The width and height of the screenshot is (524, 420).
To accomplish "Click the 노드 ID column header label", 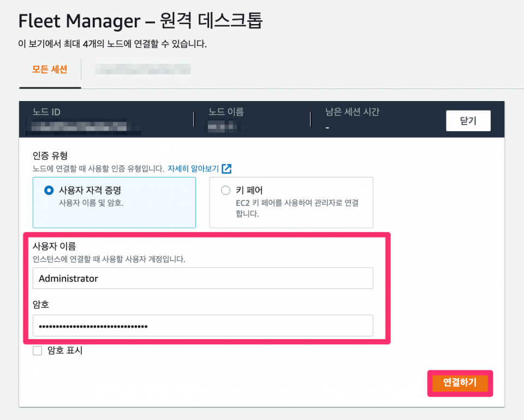I will pos(46,112).
